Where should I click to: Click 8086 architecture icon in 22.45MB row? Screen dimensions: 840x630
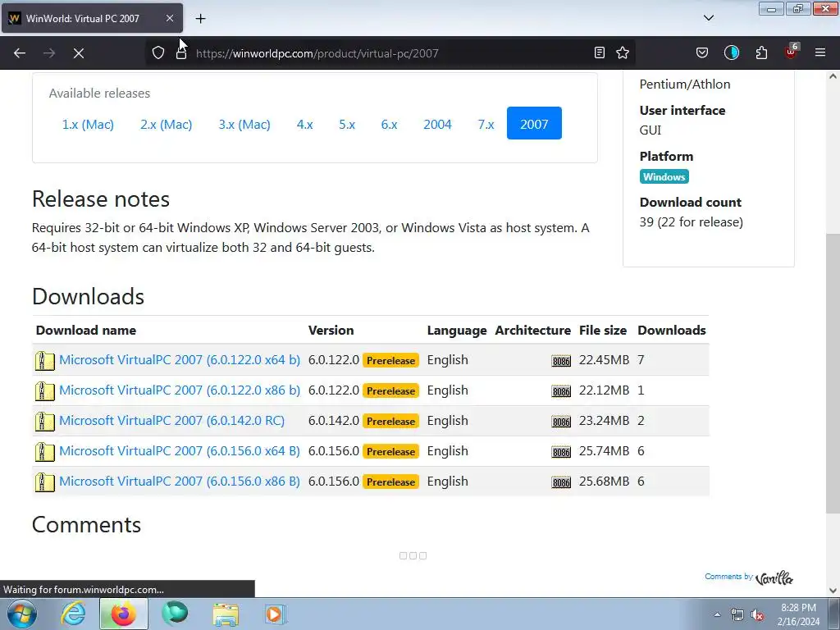561,361
